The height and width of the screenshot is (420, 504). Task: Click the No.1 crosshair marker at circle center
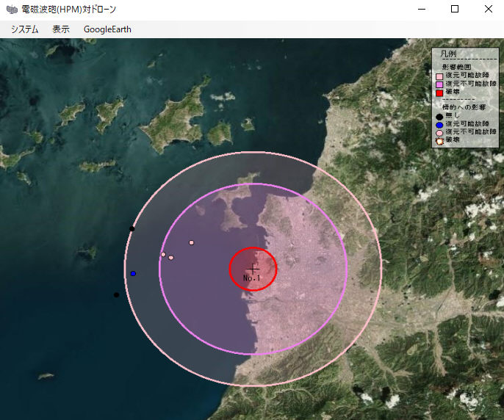coord(253,269)
